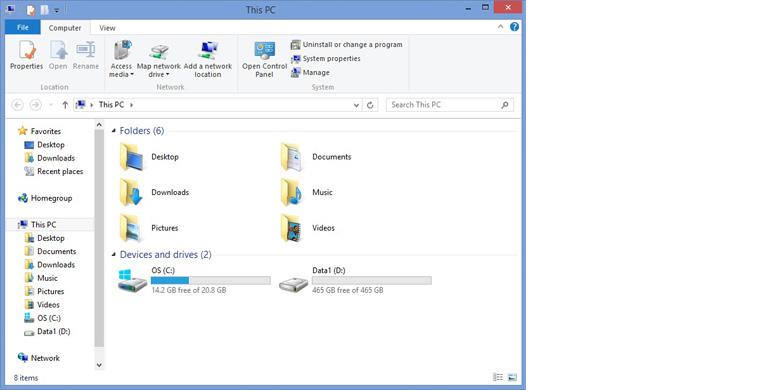Click the search magnifier icon

coord(505,105)
